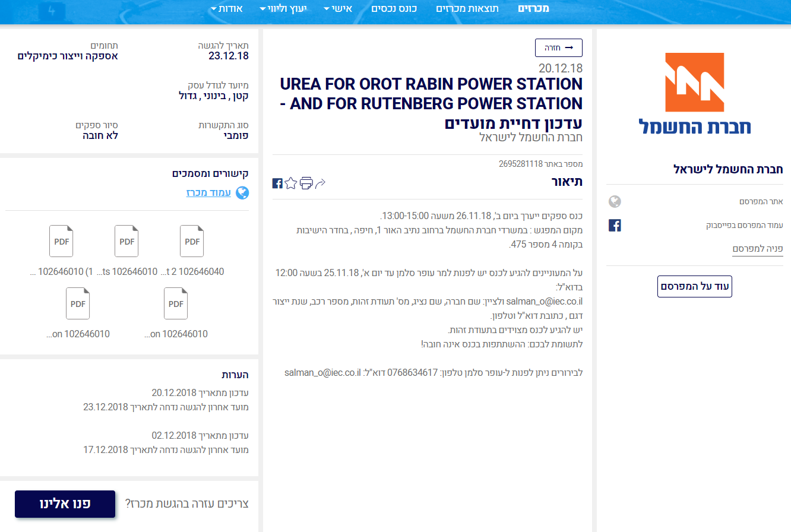Click הערות heading
Viewport: 791px width, 532px height.
point(235,375)
